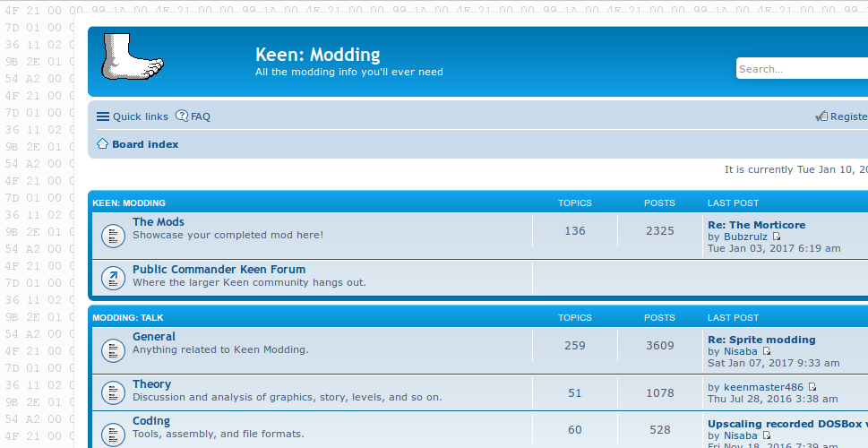This screenshot has height=448, width=868.
Task: Click the Keen: Modding site title
Action: pyautogui.click(x=318, y=55)
